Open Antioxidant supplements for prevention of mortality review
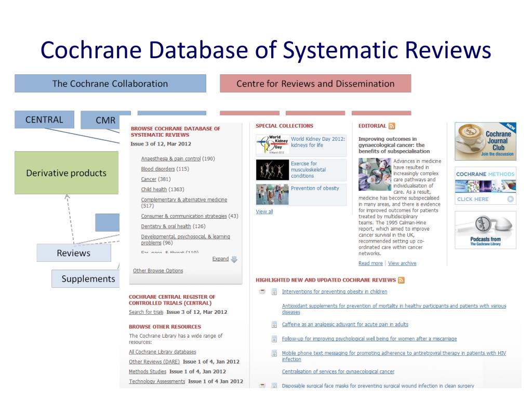The image size is (532, 399). pyautogui.click(x=394, y=309)
